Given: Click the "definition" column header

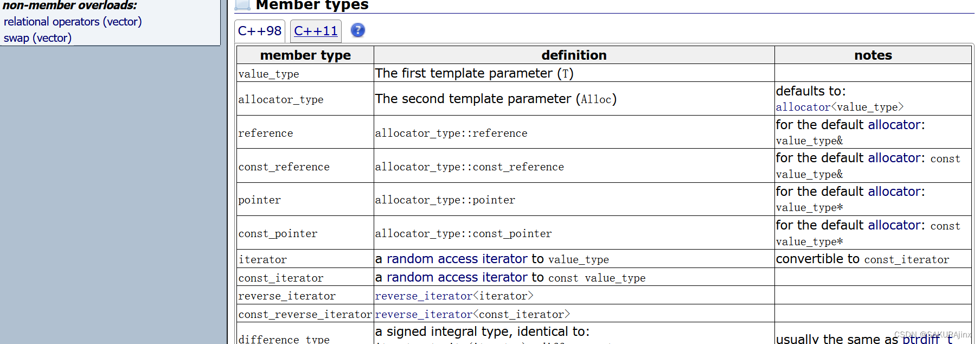Looking at the screenshot, I should coord(574,55).
